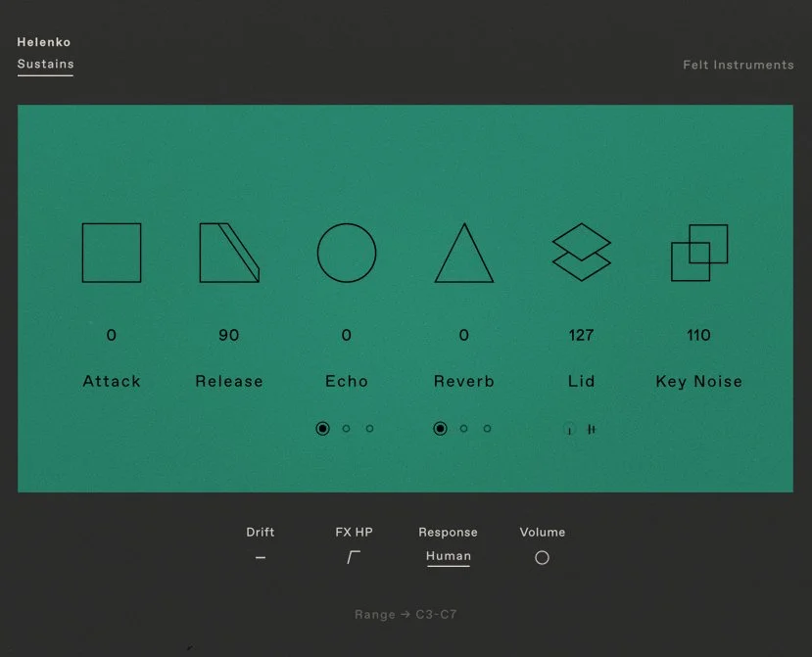Click the Volume label
This screenshot has height=657, width=812.
[543, 533]
